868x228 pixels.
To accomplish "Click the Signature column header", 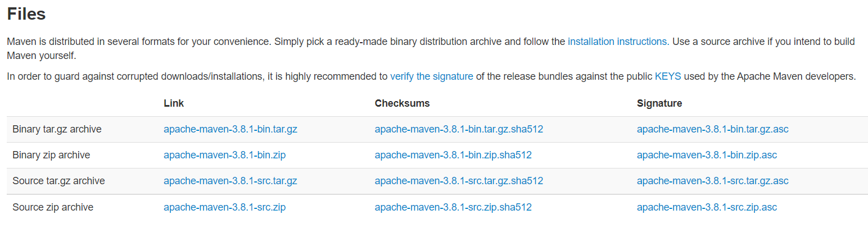I will pos(659,103).
